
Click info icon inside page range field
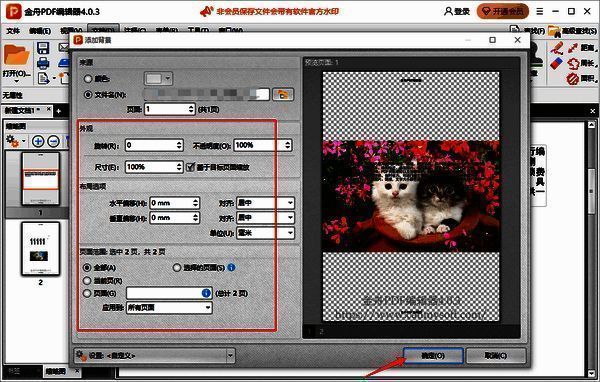pos(206,293)
